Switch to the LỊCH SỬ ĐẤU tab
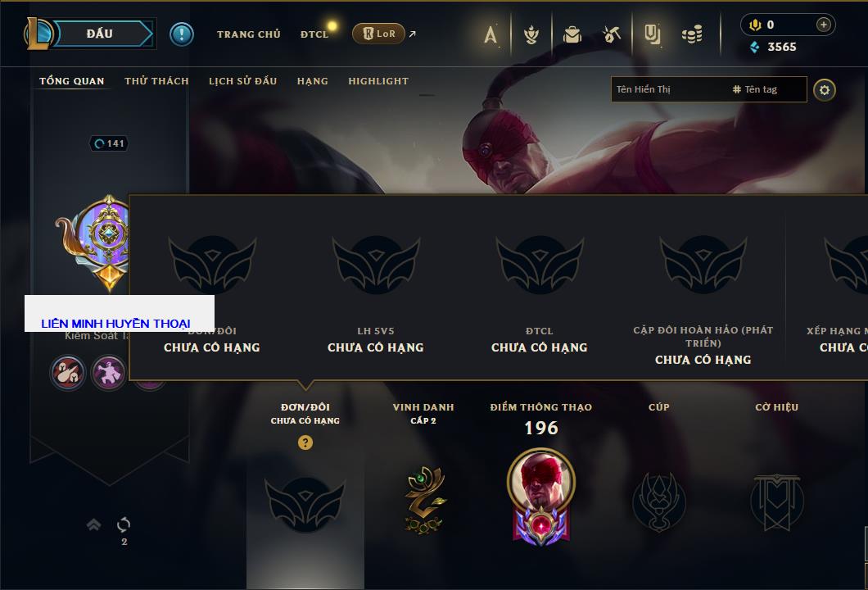 [x=242, y=81]
